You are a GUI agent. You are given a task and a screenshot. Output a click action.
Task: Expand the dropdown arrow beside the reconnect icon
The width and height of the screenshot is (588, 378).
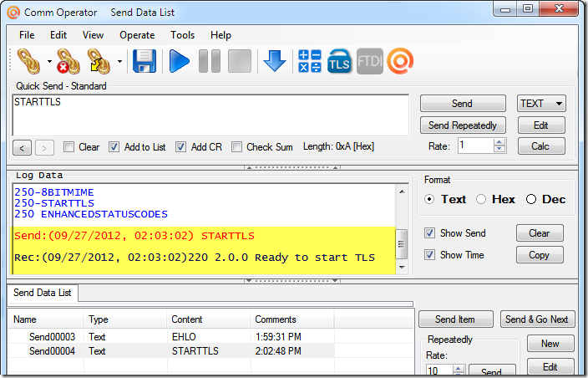click(x=119, y=61)
